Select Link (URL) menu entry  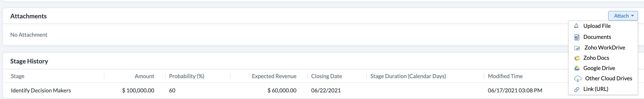603,89
